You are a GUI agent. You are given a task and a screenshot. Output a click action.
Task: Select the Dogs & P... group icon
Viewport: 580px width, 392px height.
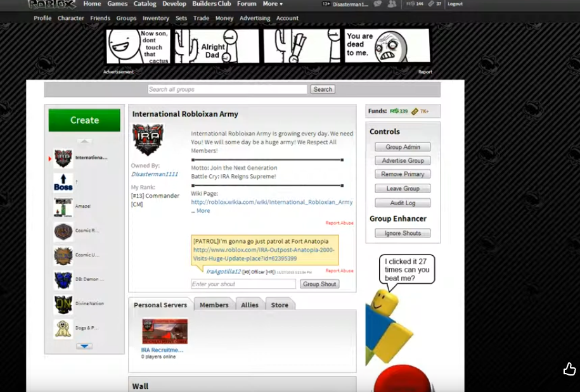(x=63, y=328)
